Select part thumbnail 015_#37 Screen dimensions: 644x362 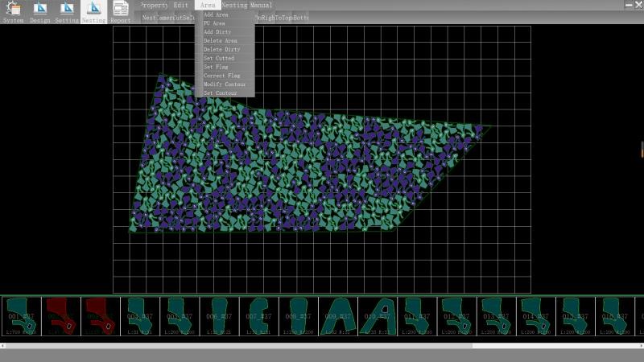pos(575,316)
